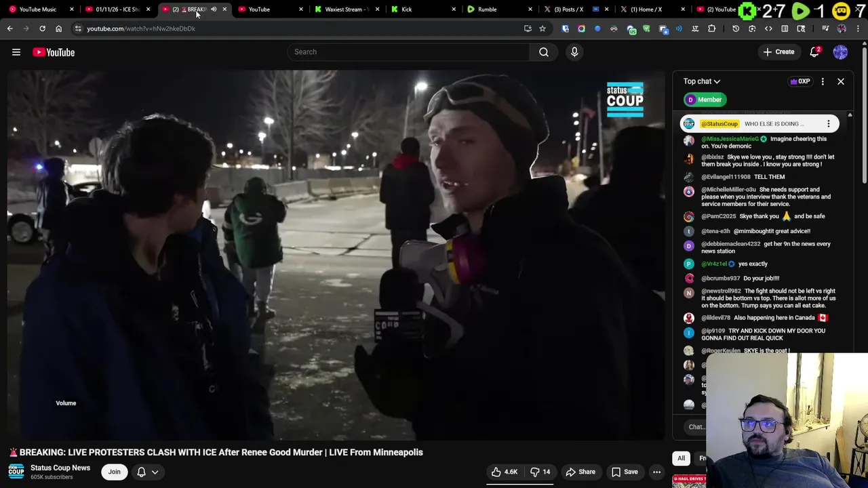Open the more actions ellipsis under the video
This screenshot has height=488, width=868.
656,472
